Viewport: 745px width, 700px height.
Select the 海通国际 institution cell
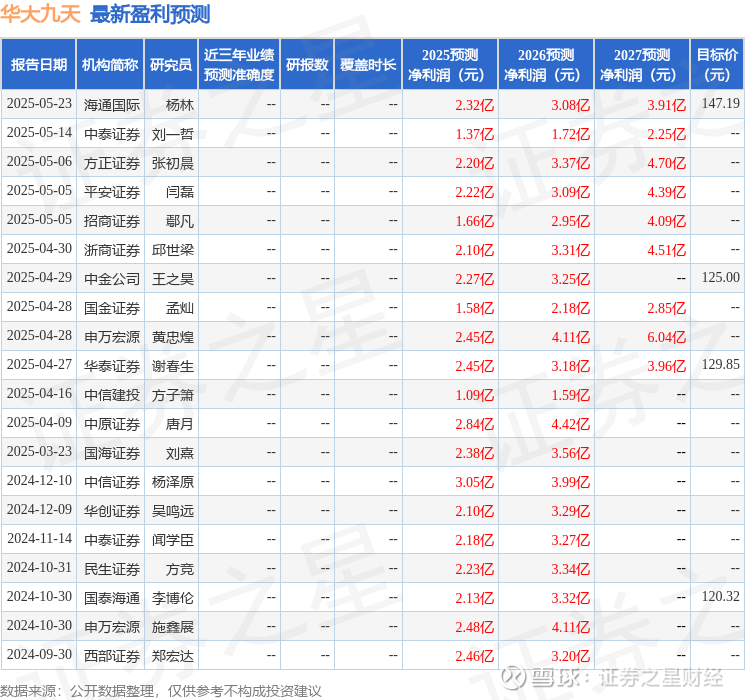click(112, 105)
